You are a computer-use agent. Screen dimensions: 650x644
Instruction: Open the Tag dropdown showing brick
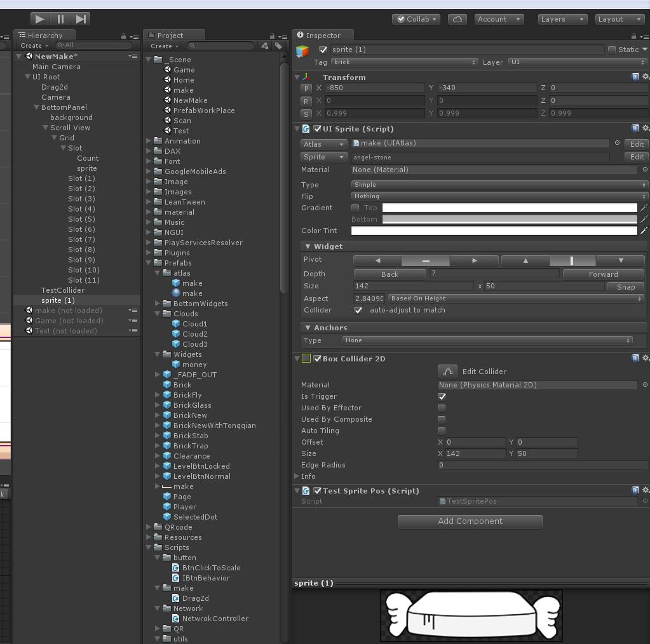(404, 62)
